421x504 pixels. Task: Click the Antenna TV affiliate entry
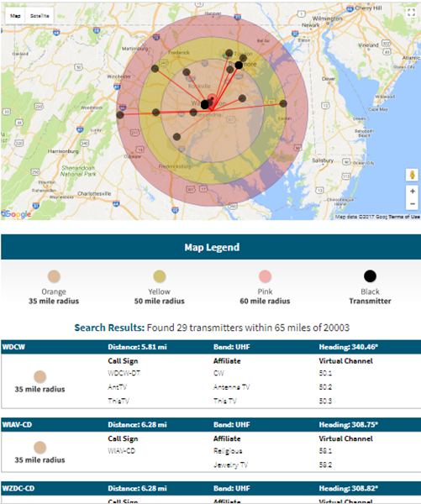tap(231, 387)
